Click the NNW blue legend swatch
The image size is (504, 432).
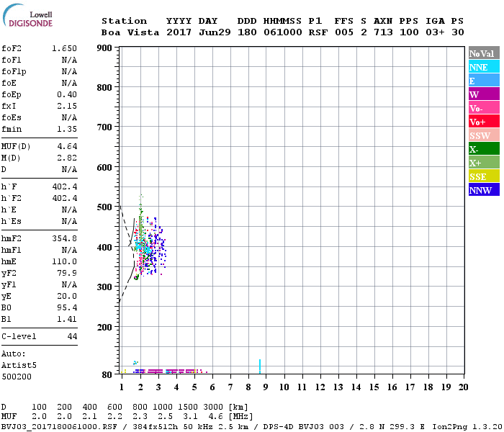click(x=484, y=190)
